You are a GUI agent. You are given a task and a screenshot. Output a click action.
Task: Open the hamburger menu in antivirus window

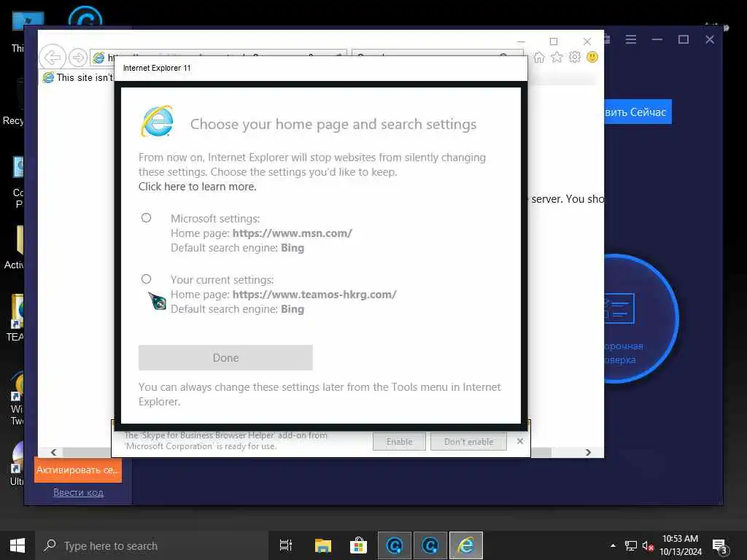click(x=631, y=39)
